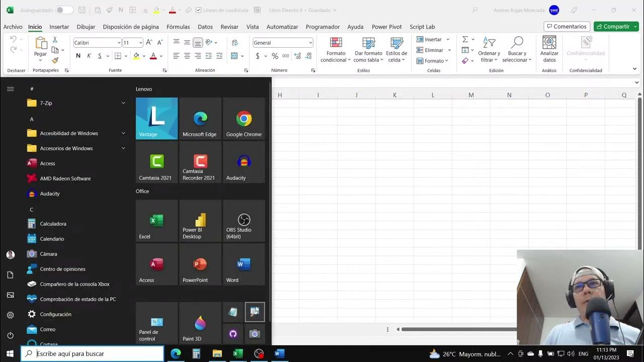Screen dimensions: 644x362
Task: Open the Buscar y seleccionar dropdown
Action: click(517, 50)
